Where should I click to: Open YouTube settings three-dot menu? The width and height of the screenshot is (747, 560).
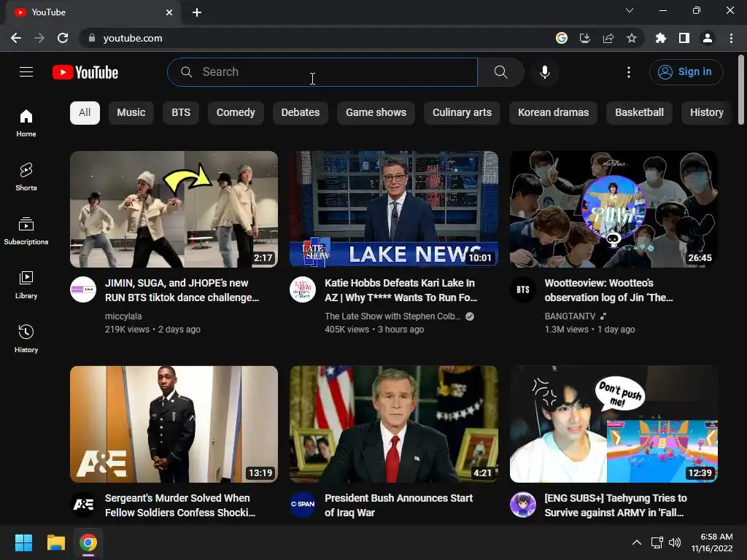tap(629, 72)
